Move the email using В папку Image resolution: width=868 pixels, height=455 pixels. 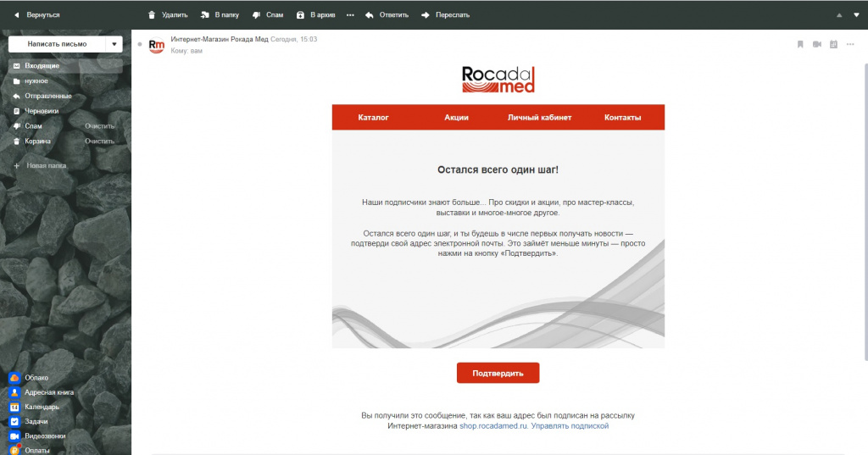pos(220,15)
